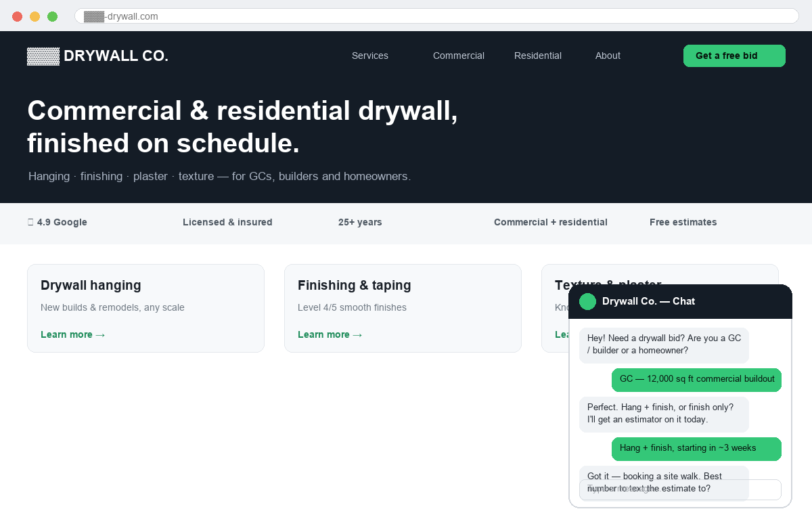This screenshot has width=812, height=528.
Task: Click the Free estimates badge
Action: point(683,222)
